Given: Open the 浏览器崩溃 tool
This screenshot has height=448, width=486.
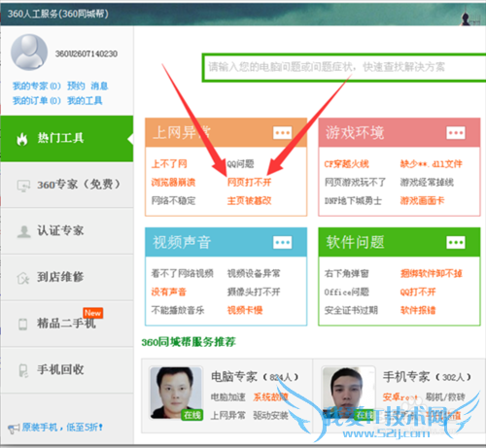Looking at the screenshot, I should [x=173, y=183].
